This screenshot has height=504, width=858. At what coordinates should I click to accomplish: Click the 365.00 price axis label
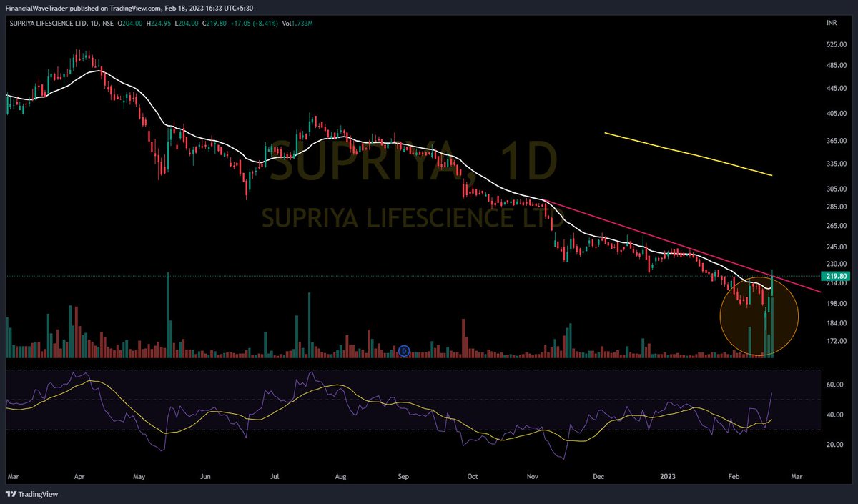[836, 141]
